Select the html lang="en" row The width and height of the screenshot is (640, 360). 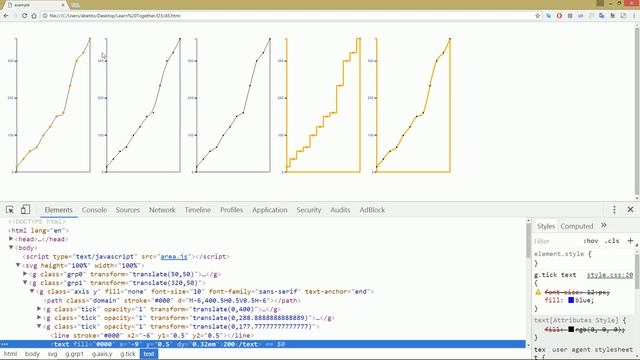point(38,230)
